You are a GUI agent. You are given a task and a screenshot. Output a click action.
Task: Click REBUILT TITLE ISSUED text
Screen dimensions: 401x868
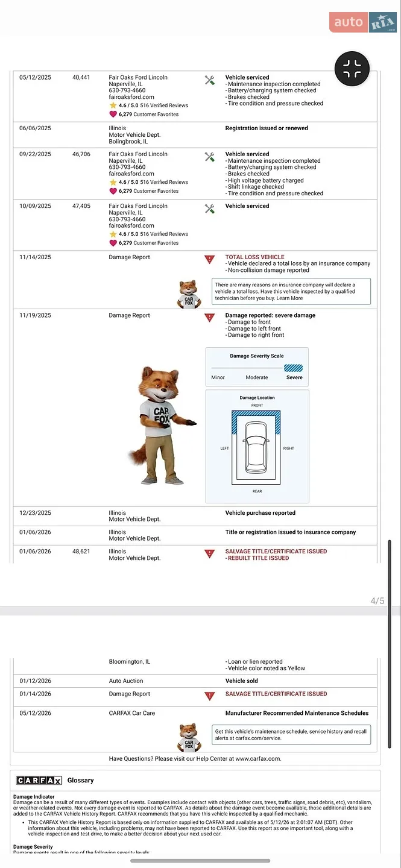click(x=258, y=558)
